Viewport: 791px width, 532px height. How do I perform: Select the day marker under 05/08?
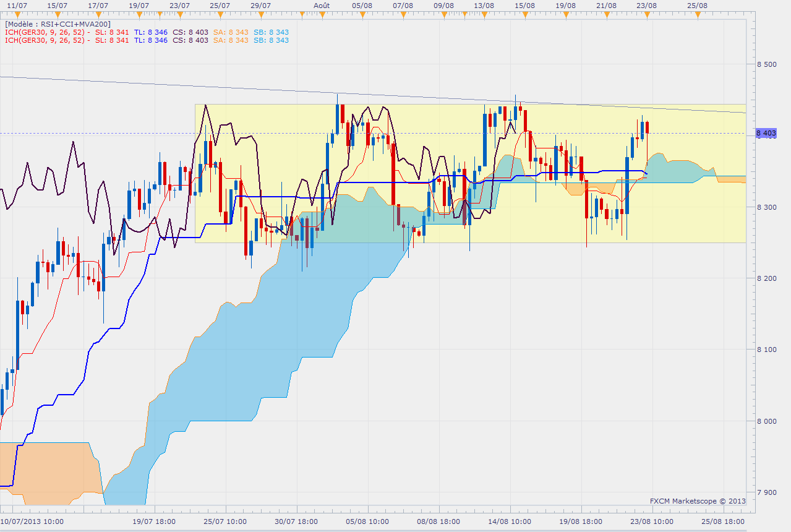(x=362, y=14)
